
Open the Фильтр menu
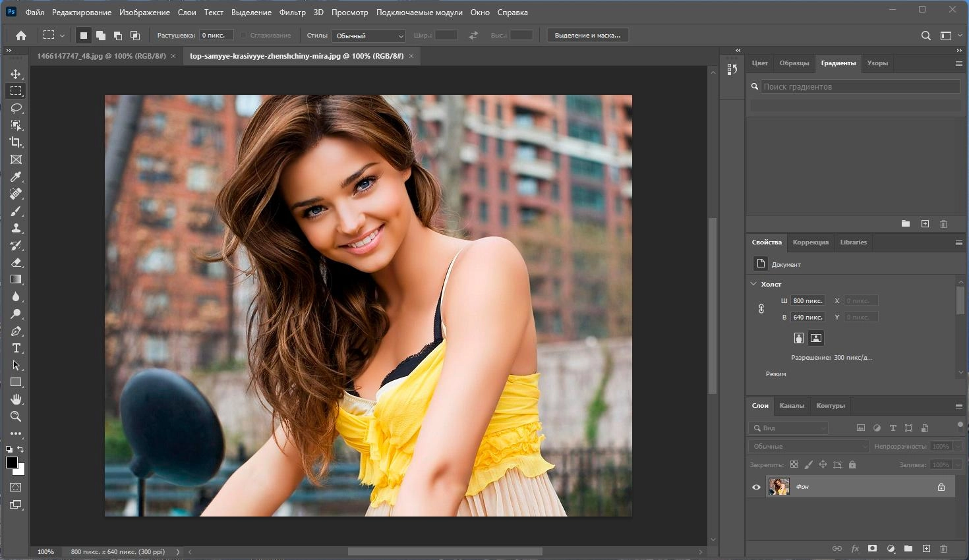(x=293, y=12)
